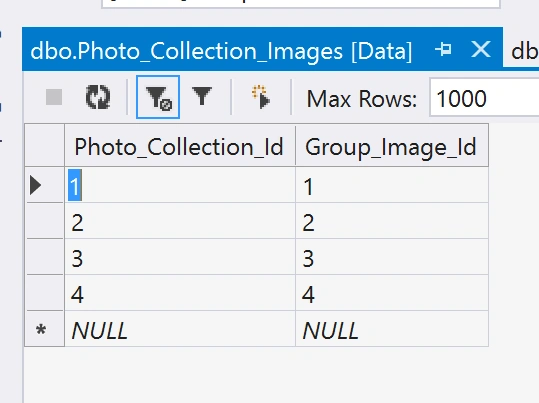Open the filter funnel without badge

(x=202, y=96)
